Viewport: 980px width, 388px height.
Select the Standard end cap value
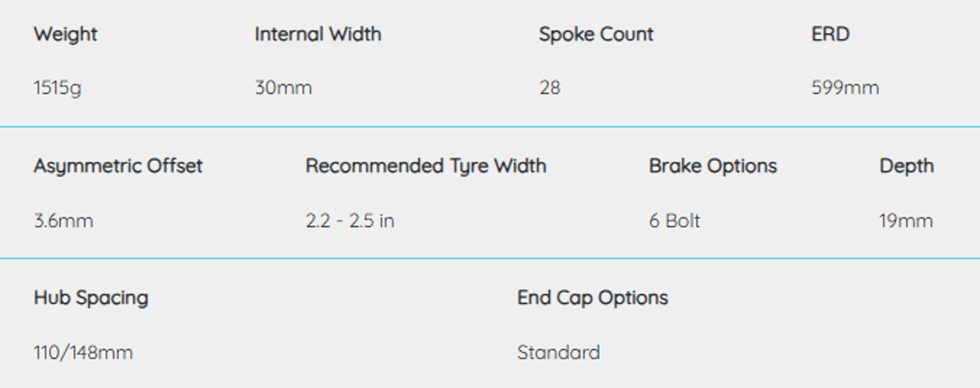(x=558, y=353)
